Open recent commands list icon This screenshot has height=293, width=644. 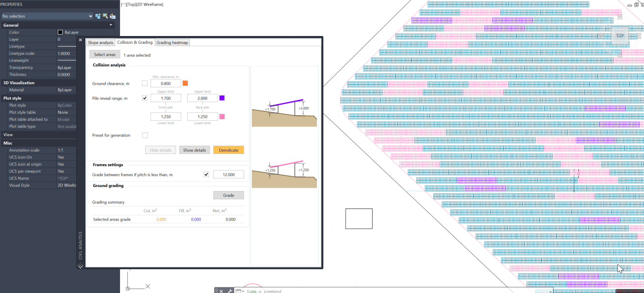coord(239,291)
